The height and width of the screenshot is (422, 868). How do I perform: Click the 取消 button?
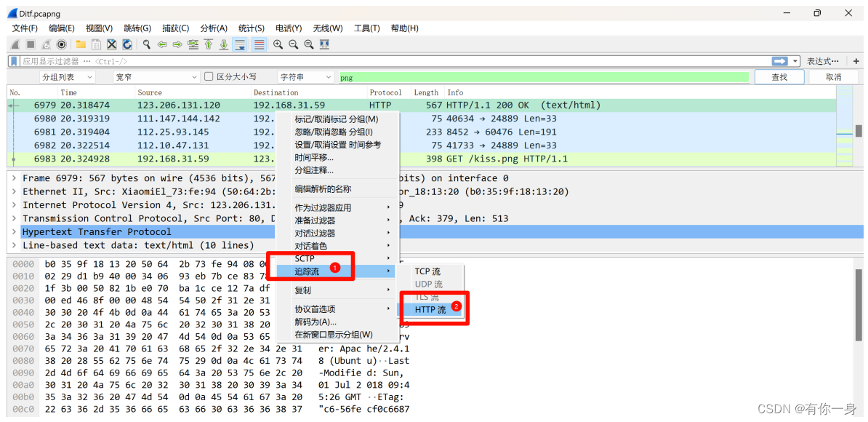click(835, 76)
